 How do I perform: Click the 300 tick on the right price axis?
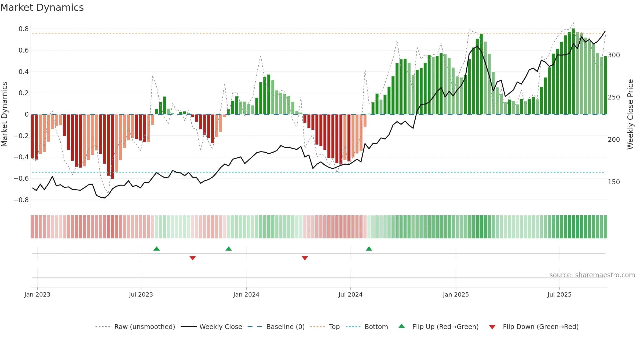click(x=614, y=55)
